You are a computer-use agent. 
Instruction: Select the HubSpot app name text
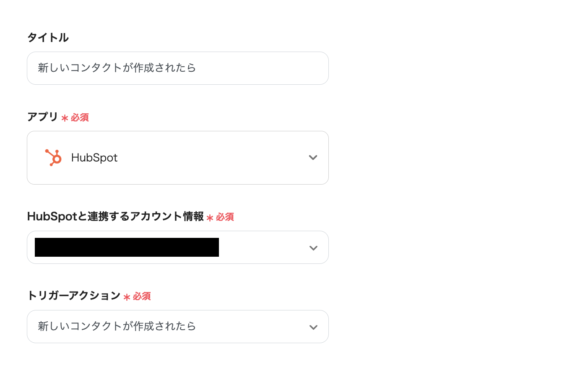(94, 158)
